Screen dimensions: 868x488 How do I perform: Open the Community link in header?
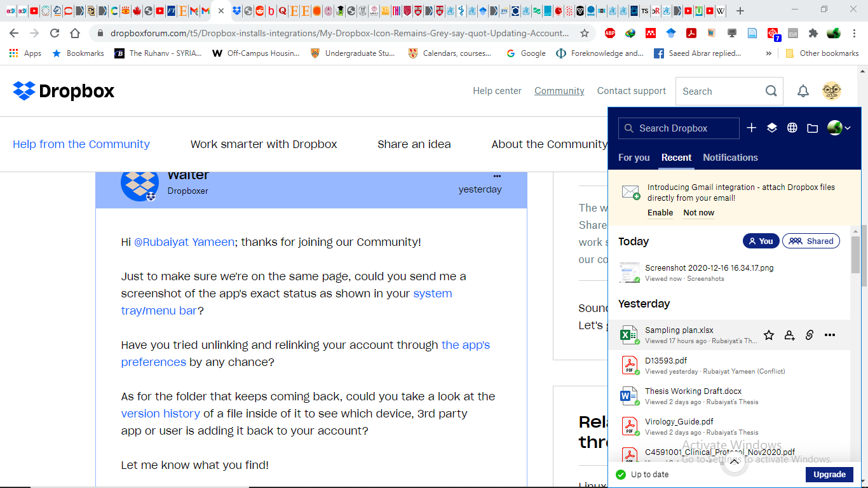(x=559, y=91)
